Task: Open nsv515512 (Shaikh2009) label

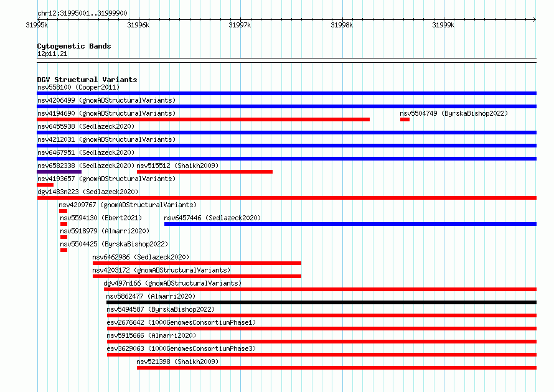Action: click(x=177, y=166)
